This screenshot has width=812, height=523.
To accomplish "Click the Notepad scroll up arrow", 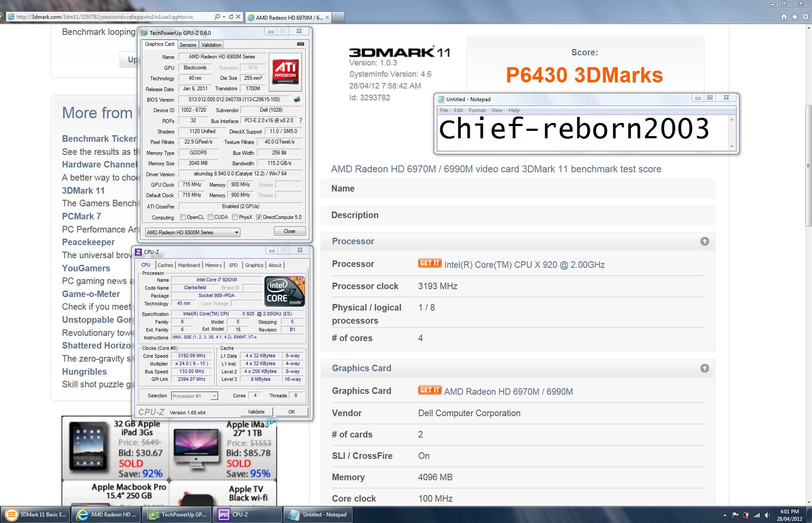I will (x=732, y=119).
